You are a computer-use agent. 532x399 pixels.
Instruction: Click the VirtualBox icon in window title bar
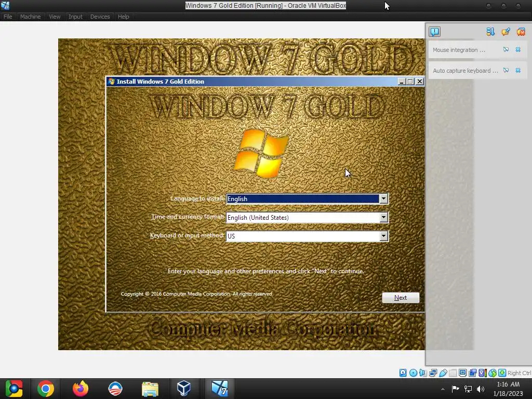point(5,5)
